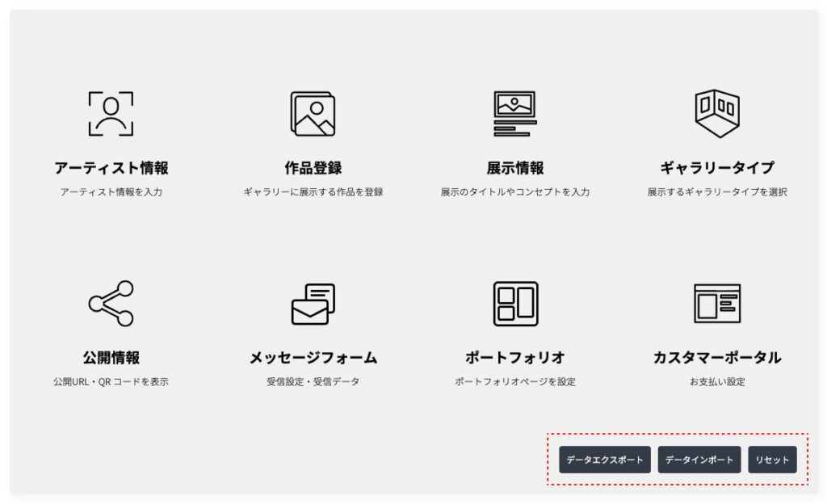This screenshot has width=827, height=504.
Task: Choose the ギャラリータイプ heading
Action: click(x=716, y=168)
